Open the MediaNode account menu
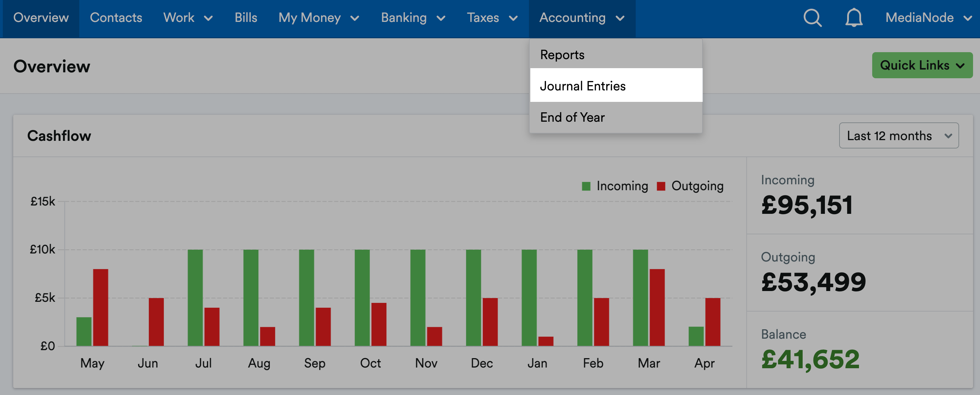The image size is (980, 395). (927, 18)
